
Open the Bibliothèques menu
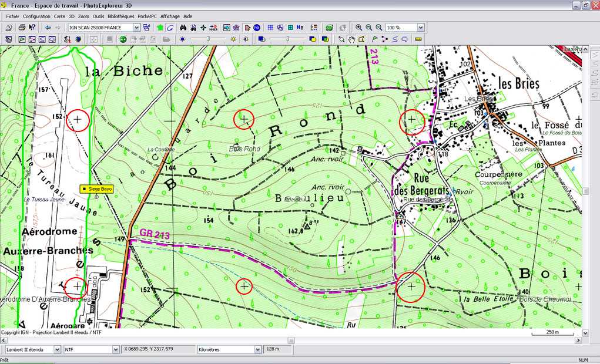(121, 16)
